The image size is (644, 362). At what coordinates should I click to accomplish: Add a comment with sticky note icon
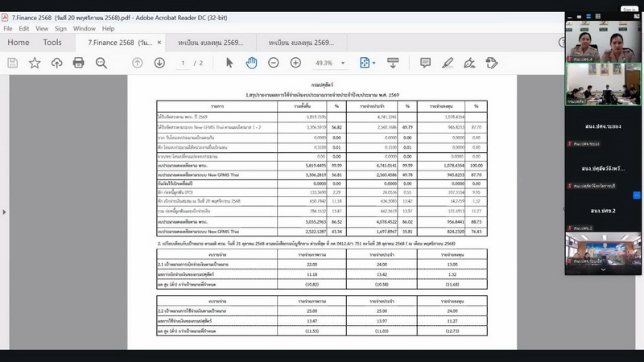(x=425, y=63)
